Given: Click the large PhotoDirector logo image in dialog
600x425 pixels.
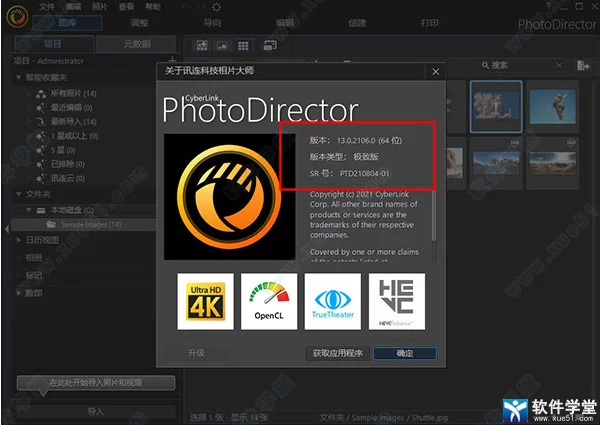Looking at the screenshot, I should tap(230, 197).
